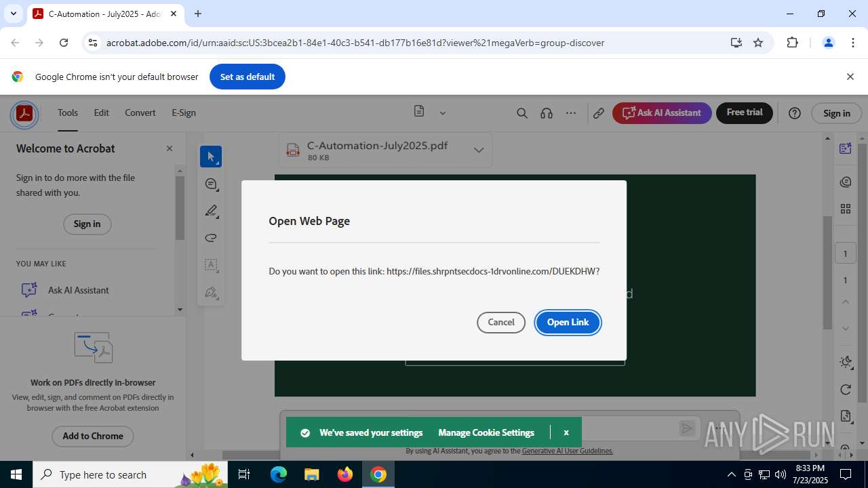
Task: Open the Chrome extensions puzzle icon
Action: pyautogui.click(x=792, y=43)
